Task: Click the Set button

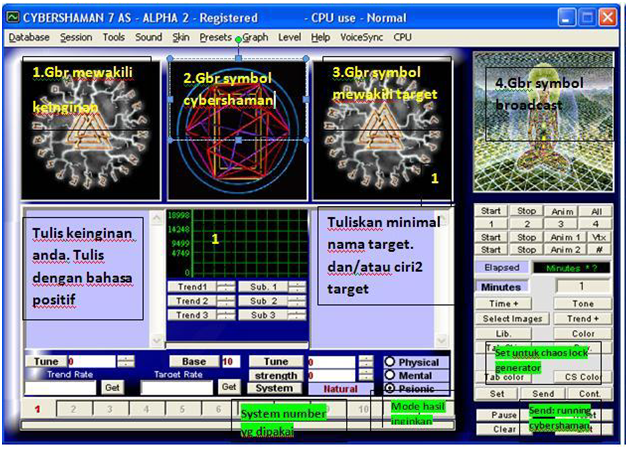Action: pyautogui.click(x=497, y=394)
